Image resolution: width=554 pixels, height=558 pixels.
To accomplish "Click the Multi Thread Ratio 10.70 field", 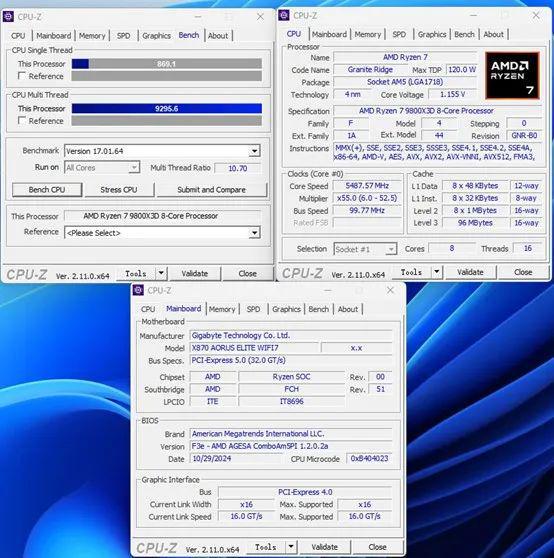I will (238, 168).
